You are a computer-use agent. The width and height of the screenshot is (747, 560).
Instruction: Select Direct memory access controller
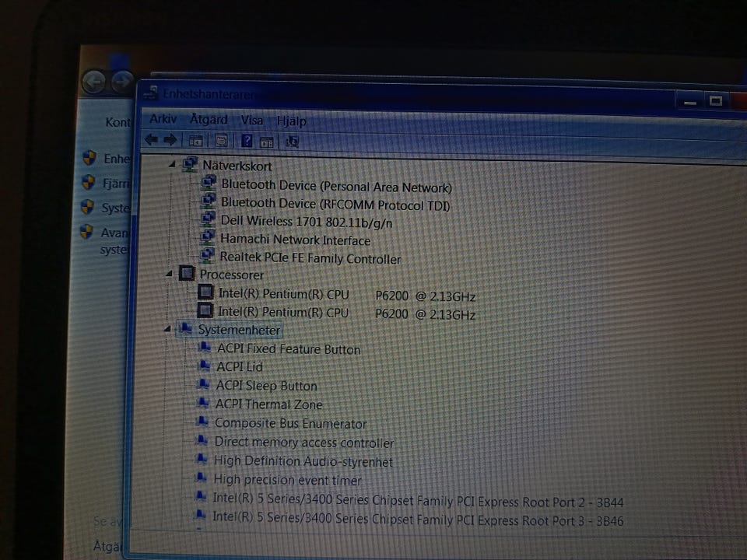click(x=304, y=443)
